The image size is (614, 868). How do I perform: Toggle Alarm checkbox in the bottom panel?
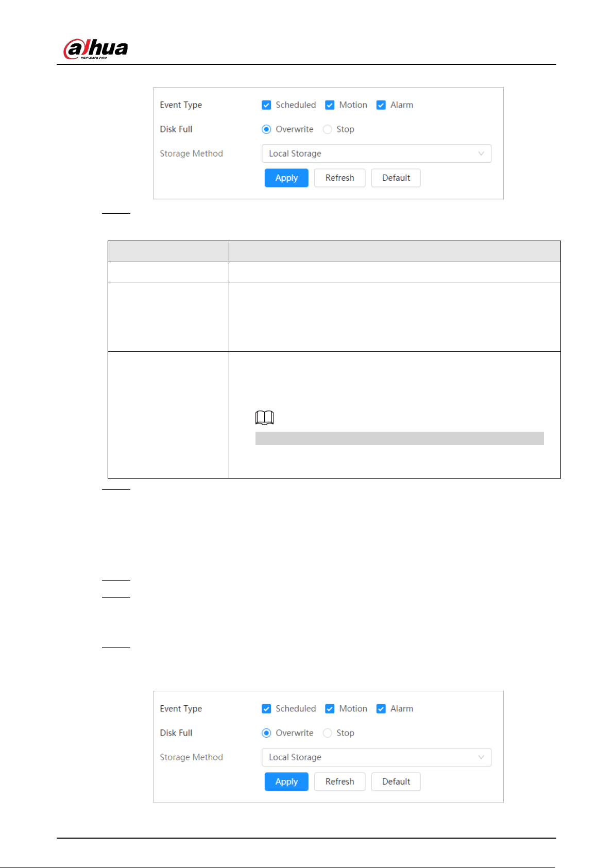(381, 709)
